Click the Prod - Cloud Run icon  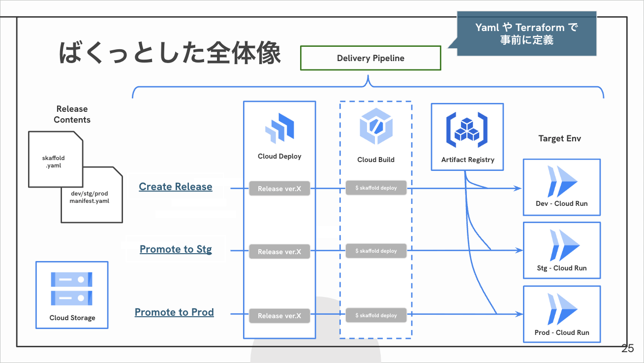click(562, 309)
